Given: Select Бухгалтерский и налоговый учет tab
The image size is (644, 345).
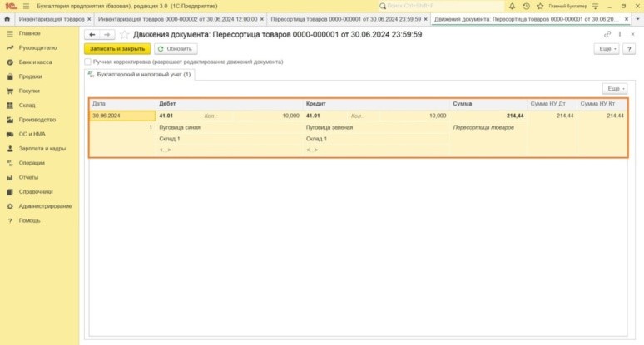Looking at the screenshot, I should click(x=141, y=75).
